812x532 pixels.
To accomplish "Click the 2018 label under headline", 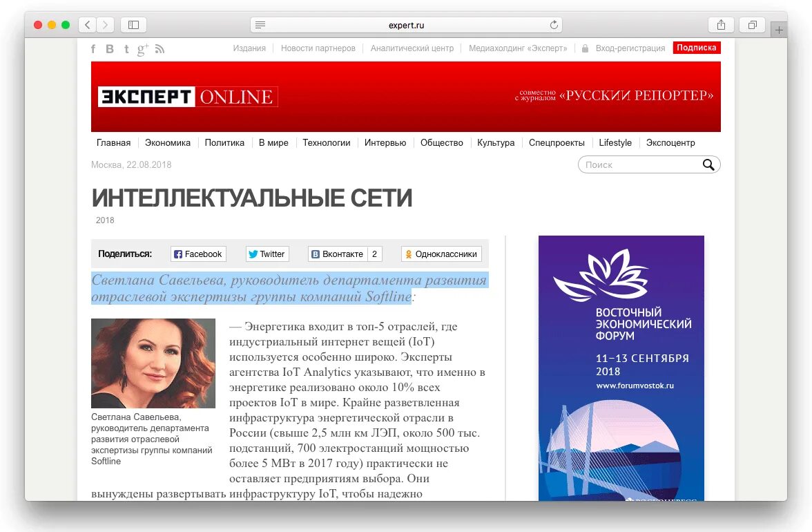I will click(x=105, y=220).
